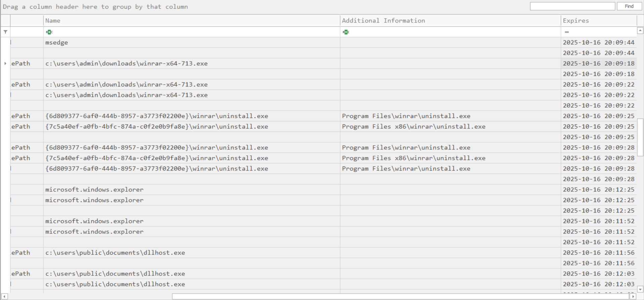The width and height of the screenshot is (644, 300).
Task: Expand the selected winrar-x64-713.exe row indicator
Action: coord(5,64)
